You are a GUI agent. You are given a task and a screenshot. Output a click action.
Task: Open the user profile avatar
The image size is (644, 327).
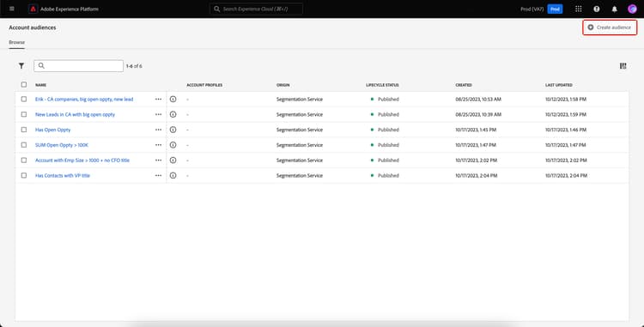click(x=632, y=9)
